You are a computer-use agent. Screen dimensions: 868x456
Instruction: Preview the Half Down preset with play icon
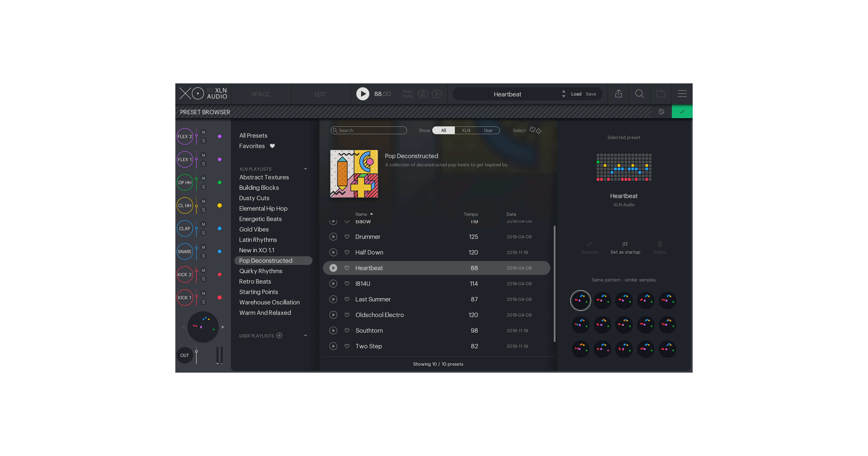[333, 252]
